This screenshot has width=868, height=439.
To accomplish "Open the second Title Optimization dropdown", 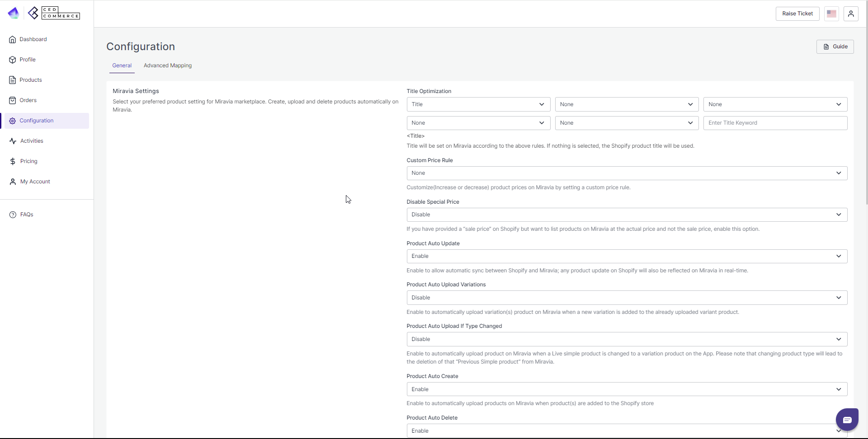I will click(627, 104).
